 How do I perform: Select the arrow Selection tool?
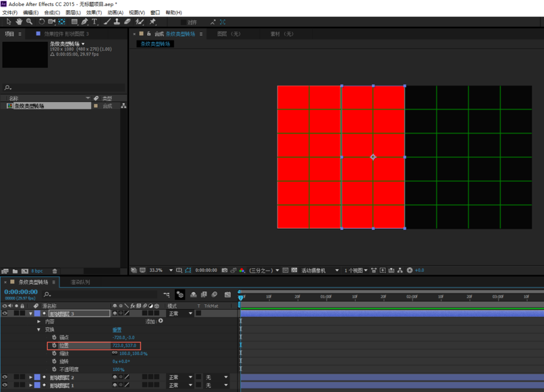pos(9,22)
